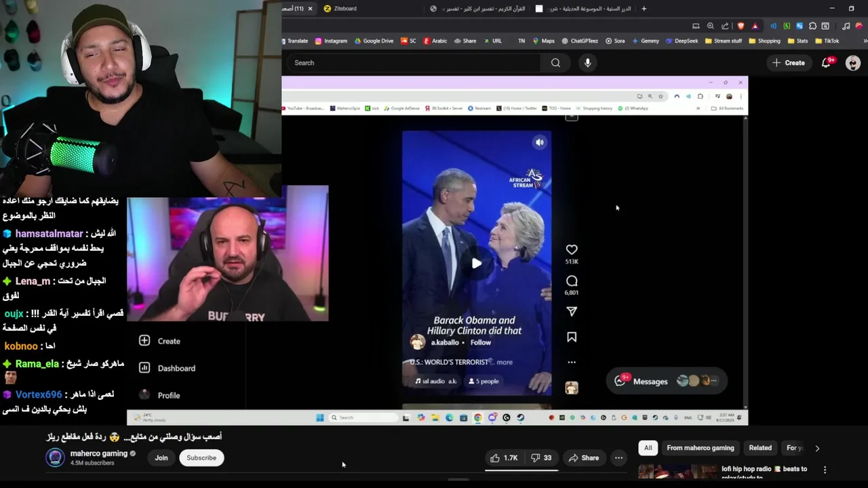This screenshot has height=488, width=868.
Task: Open the browser extensions puzzle icon
Action: pyautogui.click(x=812, y=26)
